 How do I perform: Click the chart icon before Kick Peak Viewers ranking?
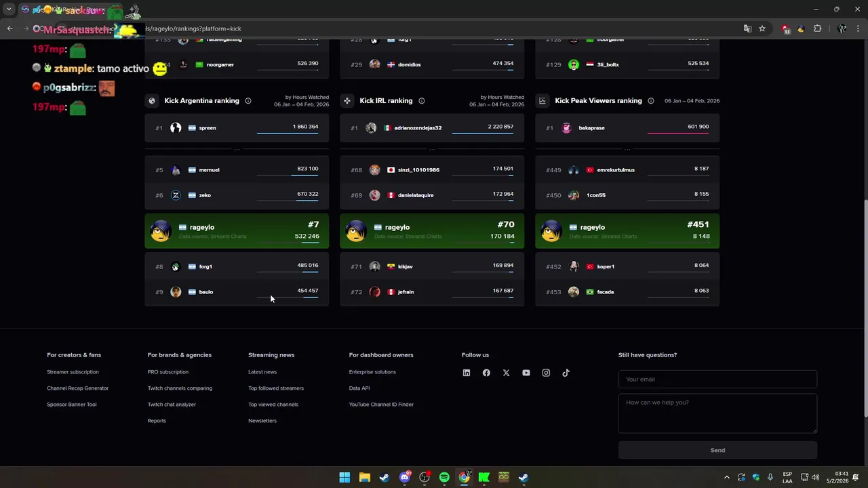[542, 101]
